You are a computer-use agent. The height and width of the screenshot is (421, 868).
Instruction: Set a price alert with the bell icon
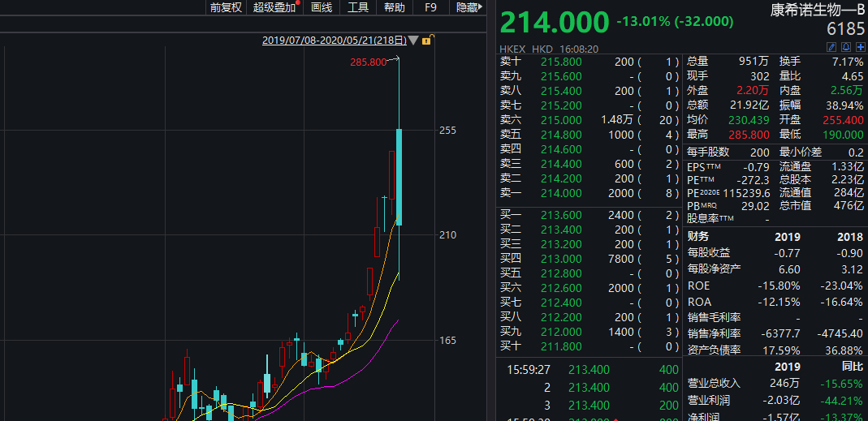tap(846, 47)
